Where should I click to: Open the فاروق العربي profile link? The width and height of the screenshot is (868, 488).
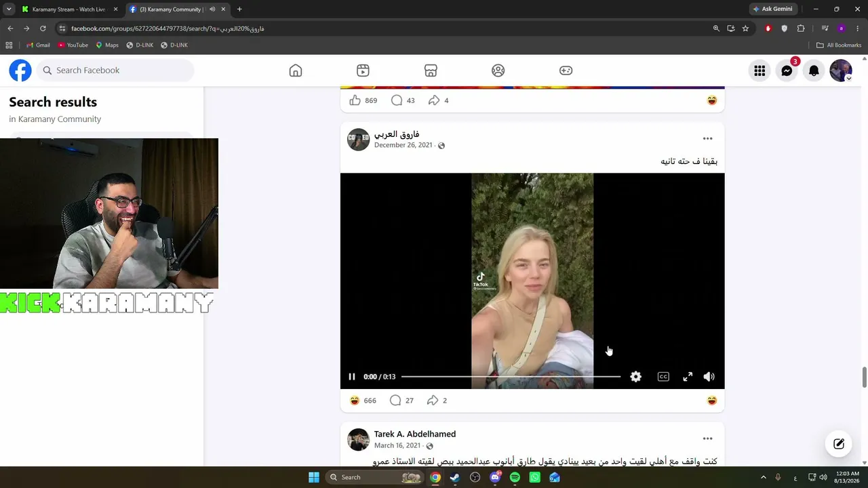coord(397,134)
